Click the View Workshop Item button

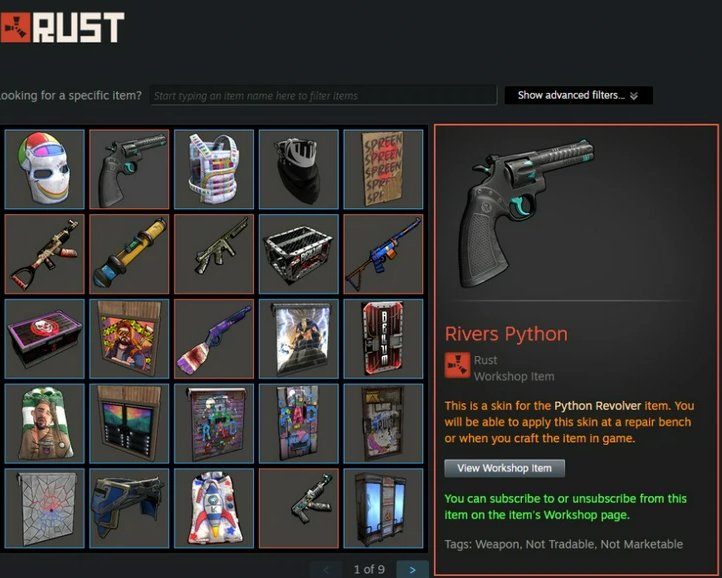coord(504,468)
